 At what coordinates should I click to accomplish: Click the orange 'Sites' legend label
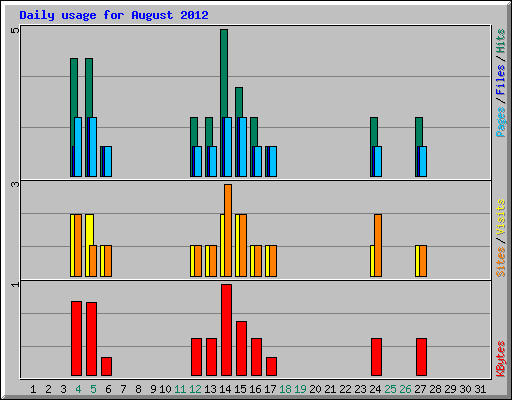coord(501,262)
